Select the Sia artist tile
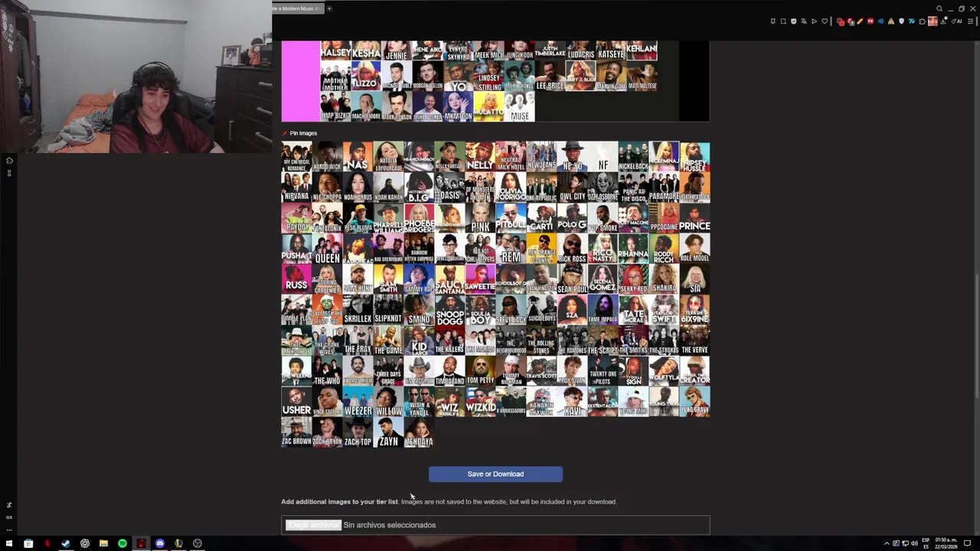Screen dimensions: 980x551 tap(695, 279)
